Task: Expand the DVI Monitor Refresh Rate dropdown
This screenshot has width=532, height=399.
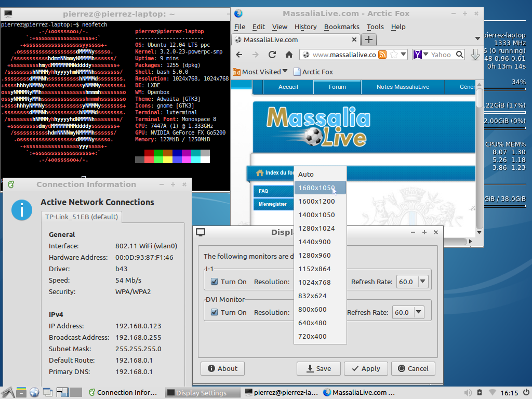Action: tap(418, 312)
